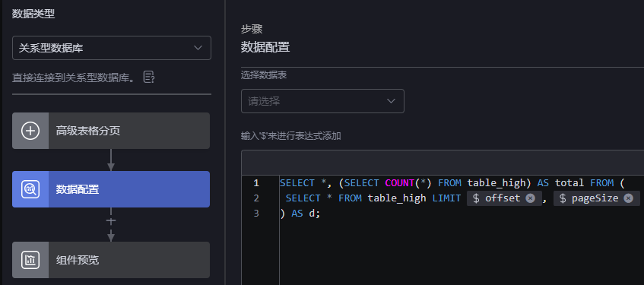
Task: Click the chevron arrow of 选择数据表 dropdown
Action: click(391, 101)
